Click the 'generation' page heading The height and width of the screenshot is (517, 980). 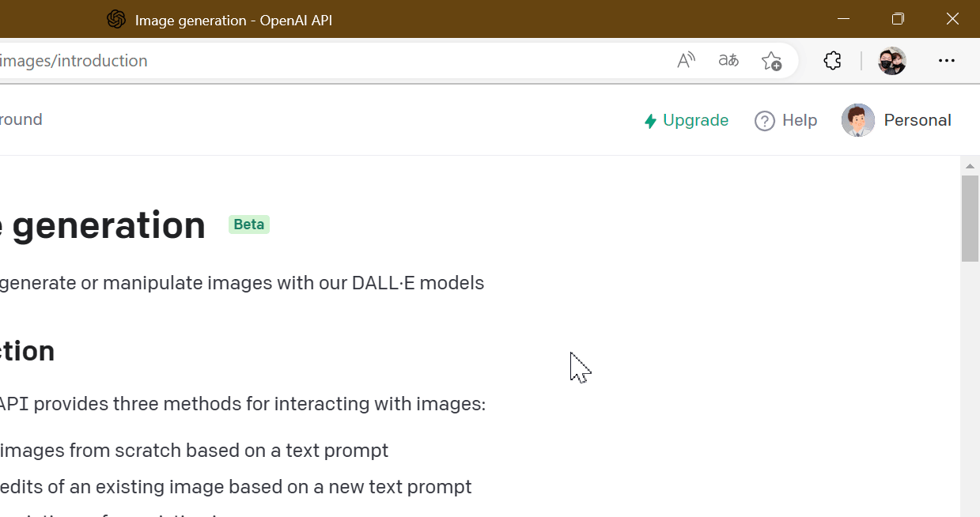point(108,226)
